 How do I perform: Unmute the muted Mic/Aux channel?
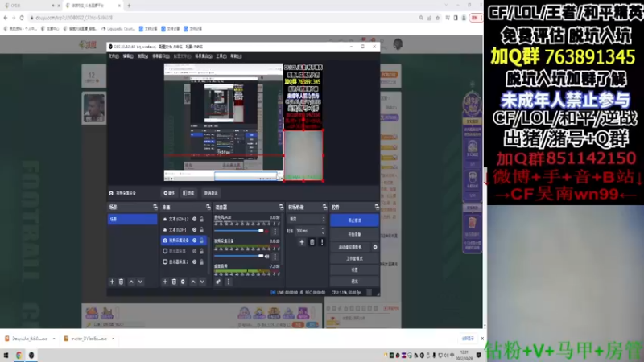click(x=267, y=232)
